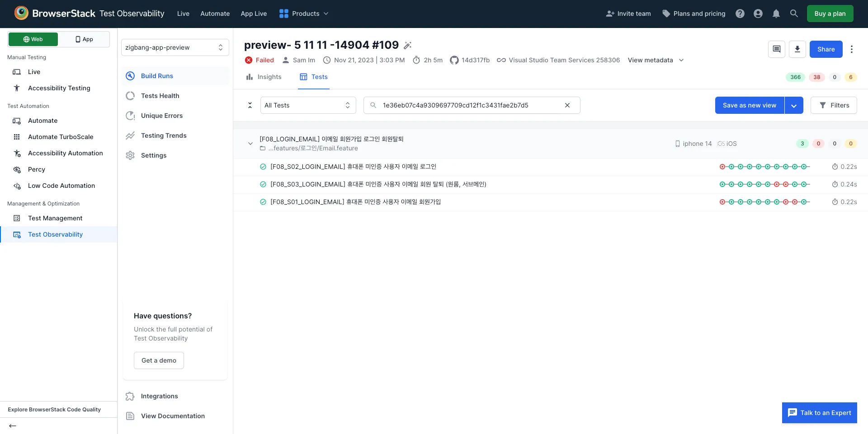
Task: Open the All Tests view dropdown
Action: (x=308, y=105)
